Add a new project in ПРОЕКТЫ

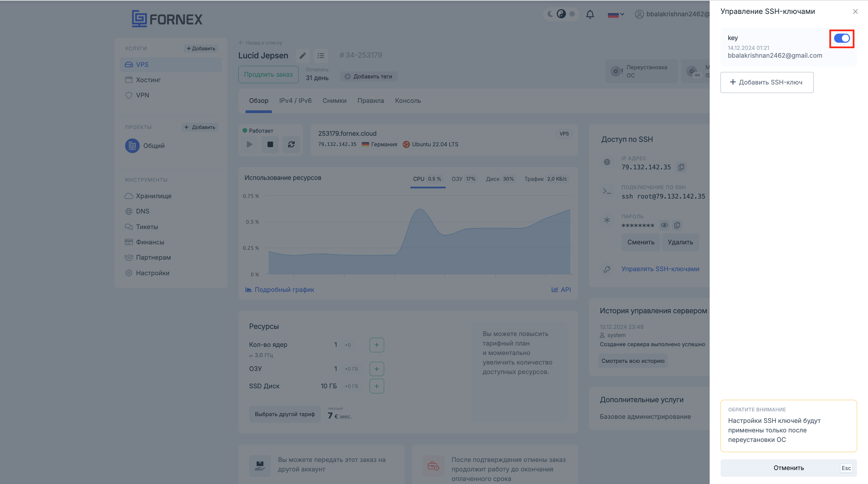[200, 127]
